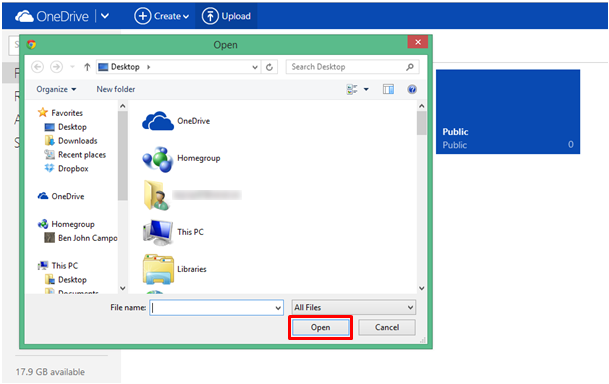
Task: Click the Chrome icon in dialog title bar
Action: (31, 44)
